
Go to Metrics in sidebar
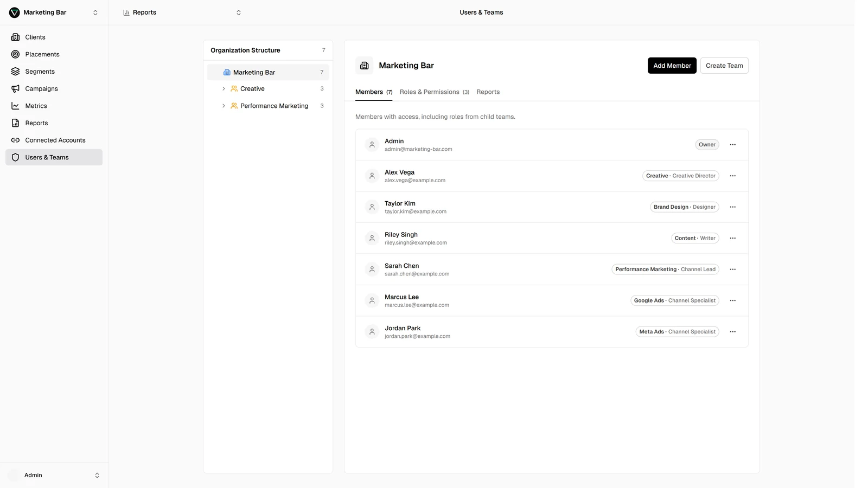[54, 106]
